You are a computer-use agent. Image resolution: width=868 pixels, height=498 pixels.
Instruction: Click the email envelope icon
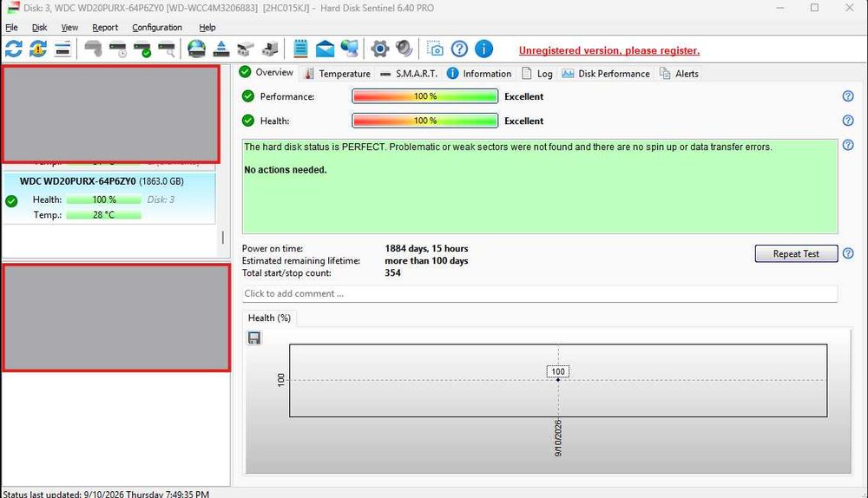point(325,49)
